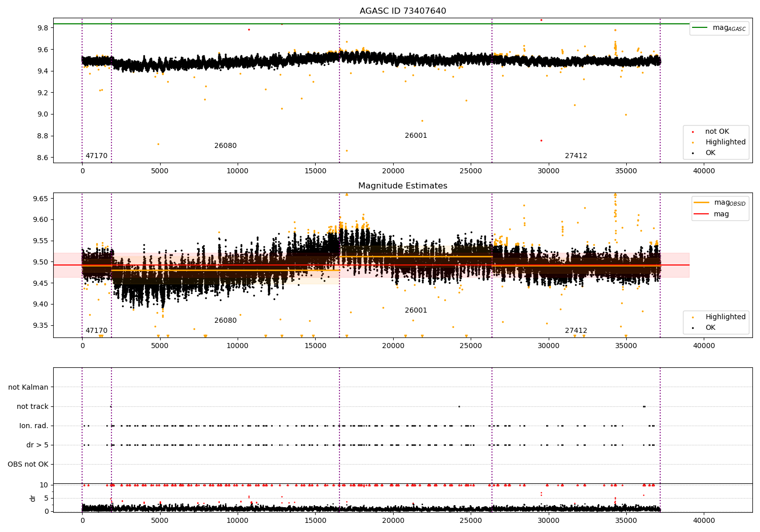Select the green mag AGASC legend line
Viewport: 760px width, 532px height.
pyautogui.click(x=700, y=28)
